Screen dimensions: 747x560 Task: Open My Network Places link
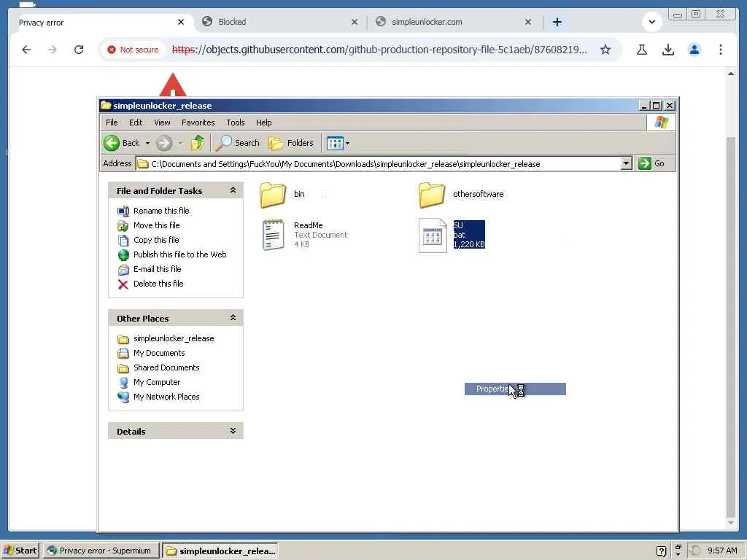click(x=166, y=397)
